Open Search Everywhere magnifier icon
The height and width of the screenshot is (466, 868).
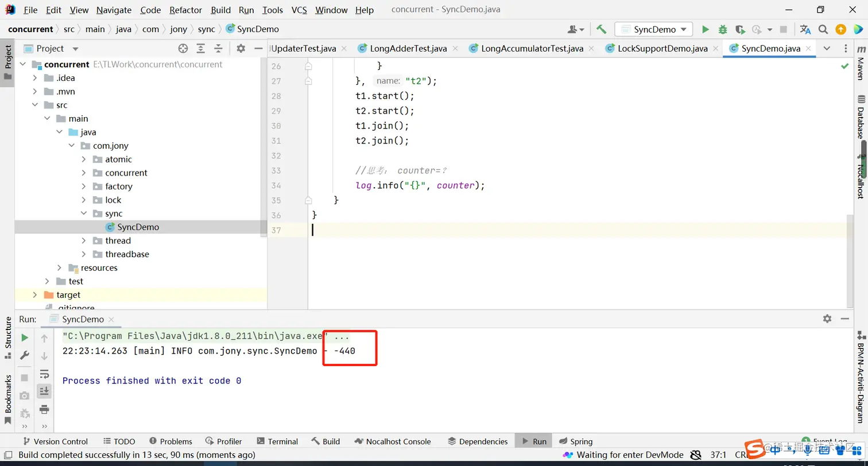[x=823, y=29]
